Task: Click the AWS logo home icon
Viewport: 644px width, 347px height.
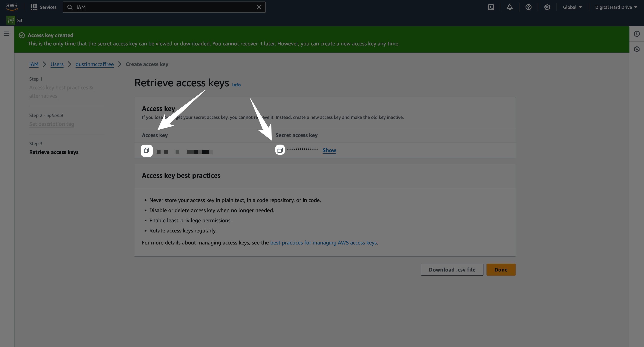Action: (x=12, y=7)
